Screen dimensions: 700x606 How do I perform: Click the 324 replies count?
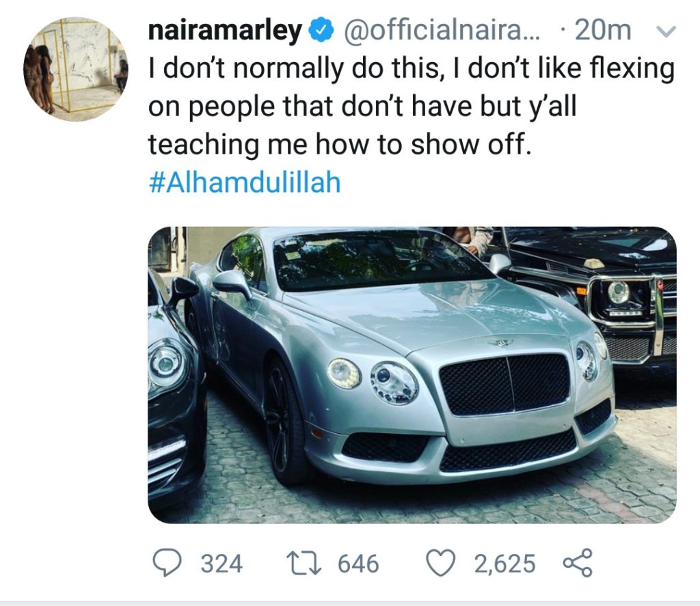221,563
